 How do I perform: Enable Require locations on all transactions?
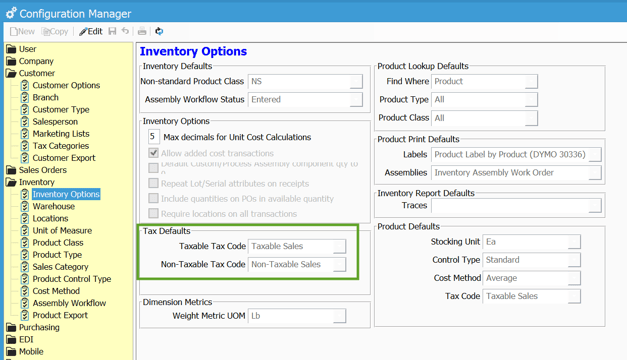(x=153, y=213)
